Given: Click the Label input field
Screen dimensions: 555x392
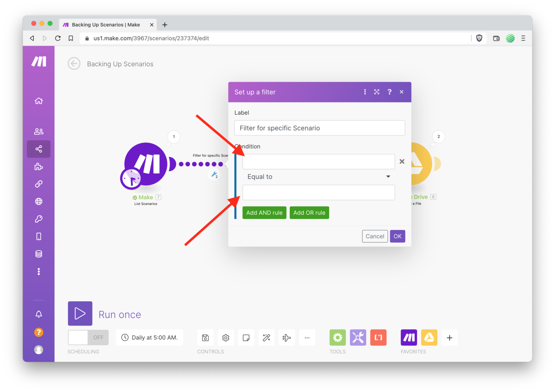Looking at the screenshot, I should click(x=320, y=128).
